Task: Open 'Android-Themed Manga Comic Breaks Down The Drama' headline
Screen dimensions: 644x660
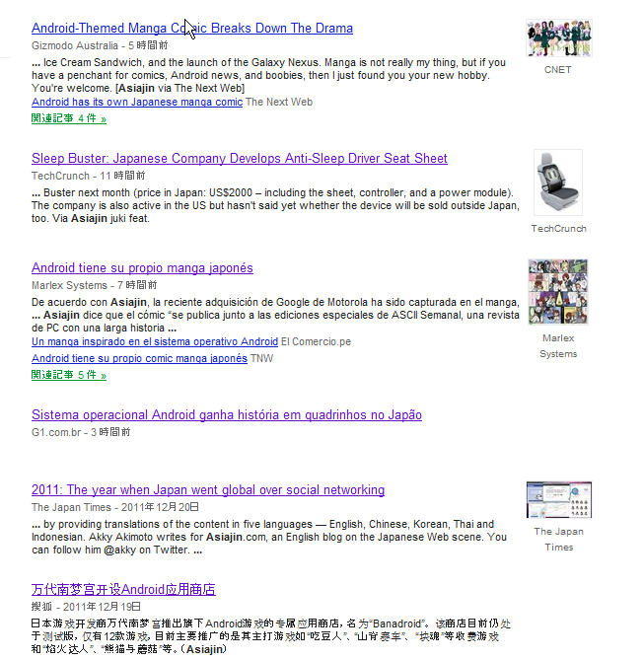Action: tap(192, 29)
